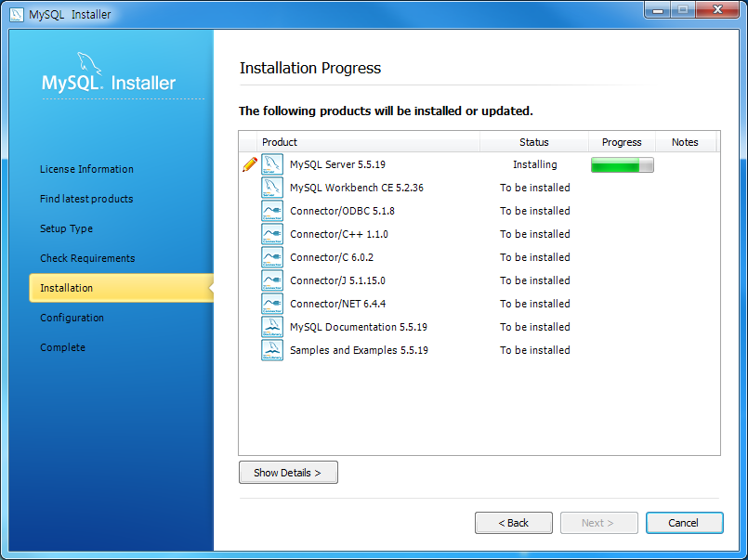Viewport: 748px width, 560px height.
Task: Close the MySQL Installer window
Action: 717,9
